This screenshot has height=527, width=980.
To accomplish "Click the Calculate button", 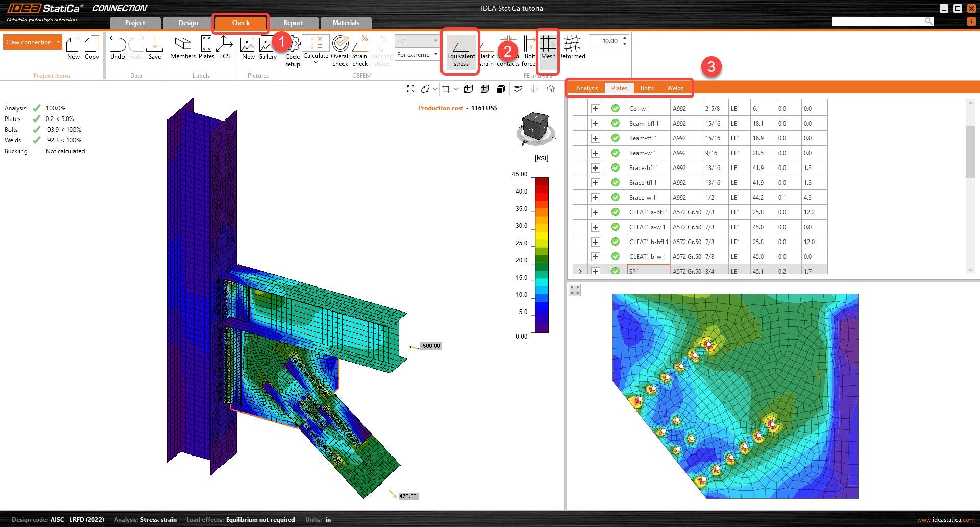I will click(315, 48).
